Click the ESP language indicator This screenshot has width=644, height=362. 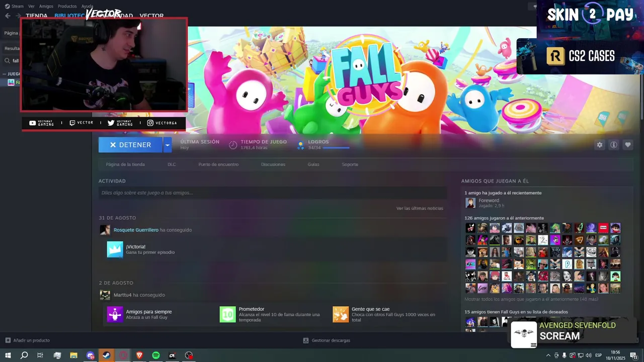pos(599,355)
